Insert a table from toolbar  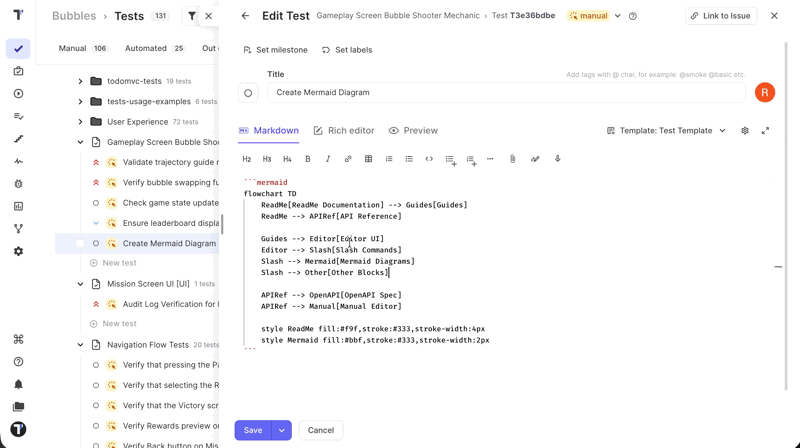click(x=368, y=159)
